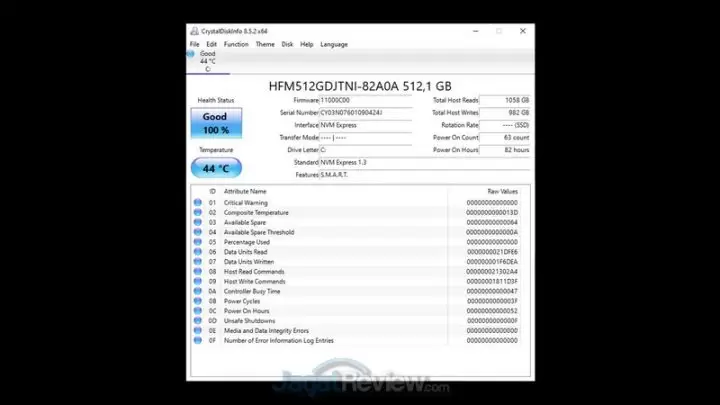The height and width of the screenshot is (405, 720).
Task: Open the Function menu
Action: click(x=236, y=44)
